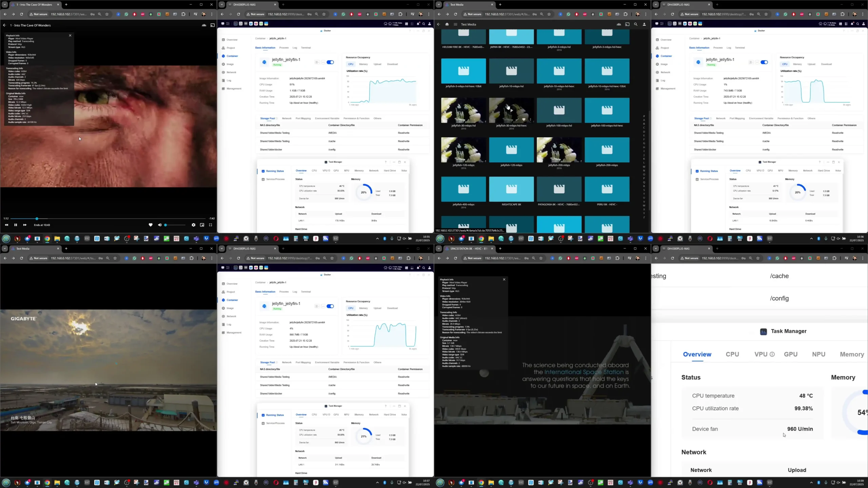Viewport: 868px width, 488px height.
Task: Open player settings gear in video controls
Action: click(194, 225)
